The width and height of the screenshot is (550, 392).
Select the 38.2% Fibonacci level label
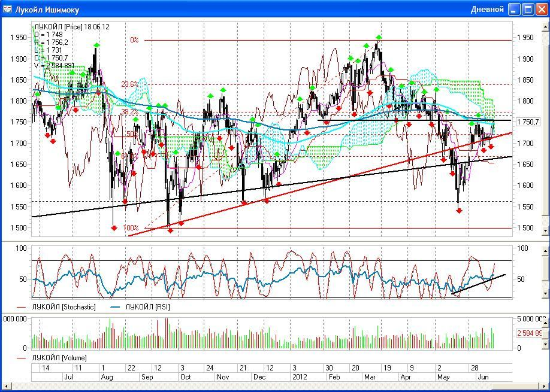(130, 112)
